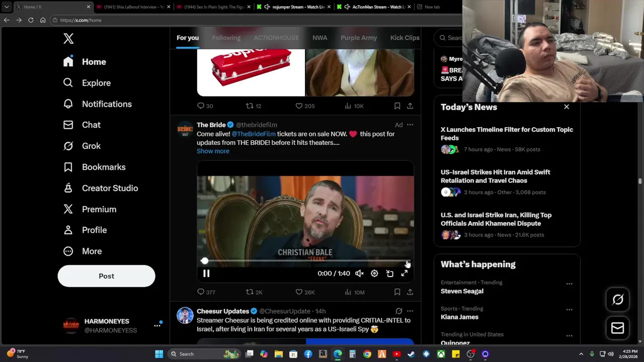
Task: Open The Bride ad options menu
Action: (410, 125)
